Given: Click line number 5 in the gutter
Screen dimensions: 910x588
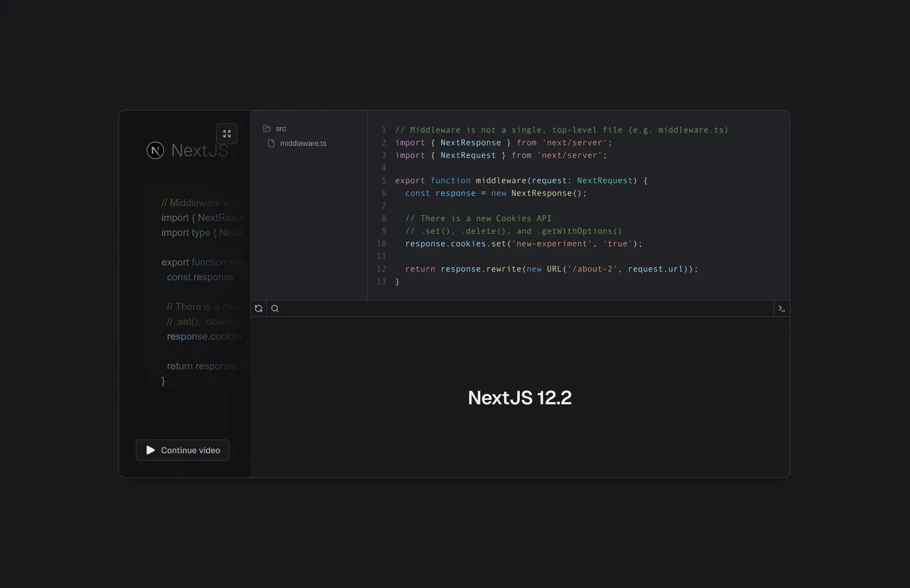Looking at the screenshot, I should [x=384, y=181].
